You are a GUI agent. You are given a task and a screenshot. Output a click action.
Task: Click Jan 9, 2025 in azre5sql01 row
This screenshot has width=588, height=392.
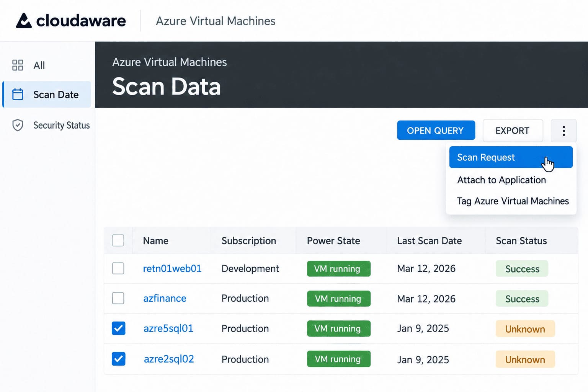coord(423,328)
